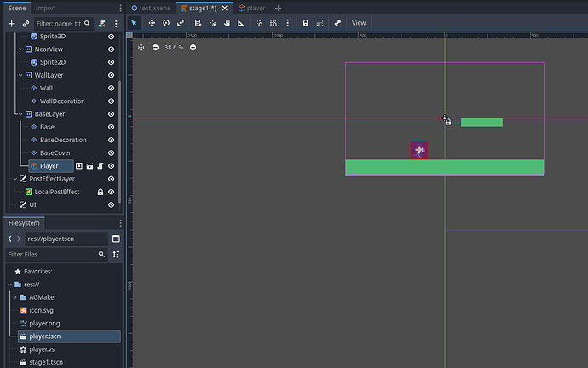Expand the AGMaker folder
588x368 pixels.
coord(14,297)
